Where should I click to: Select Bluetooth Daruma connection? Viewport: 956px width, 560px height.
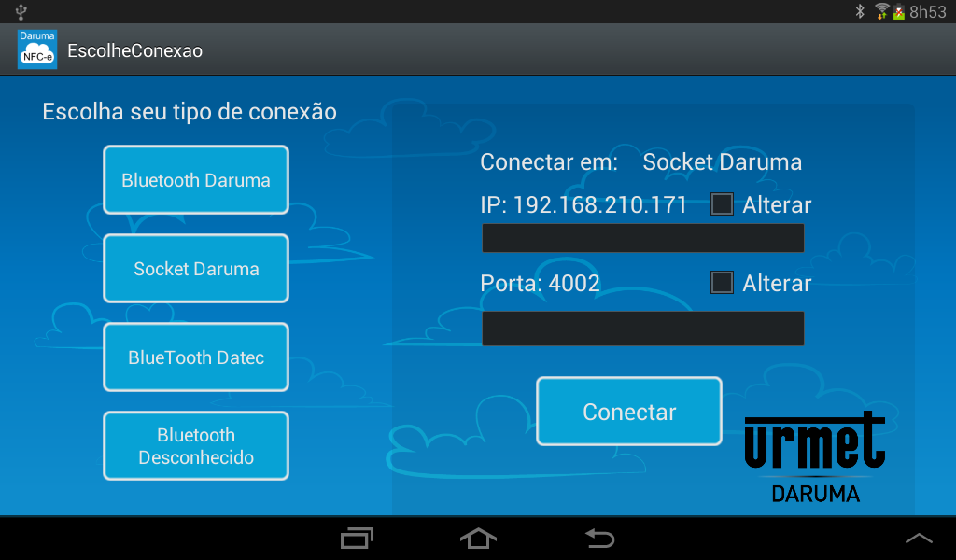(x=196, y=180)
